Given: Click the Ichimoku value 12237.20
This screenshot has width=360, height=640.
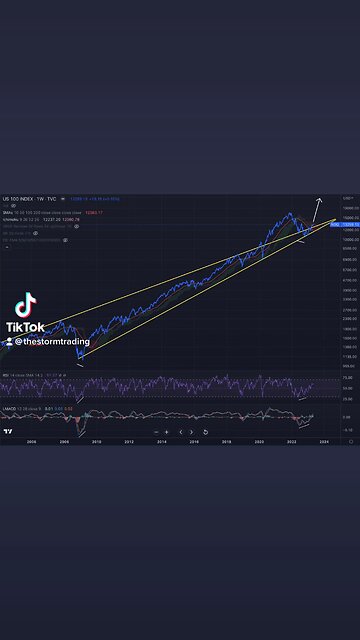Looking at the screenshot, I should tap(52, 219).
